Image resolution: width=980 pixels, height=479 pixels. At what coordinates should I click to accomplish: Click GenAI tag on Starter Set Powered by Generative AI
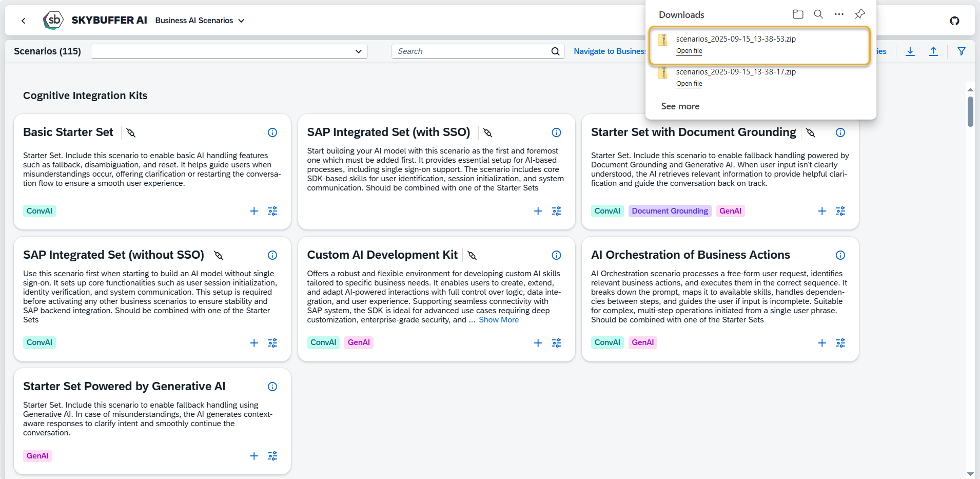[x=37, y=456]
